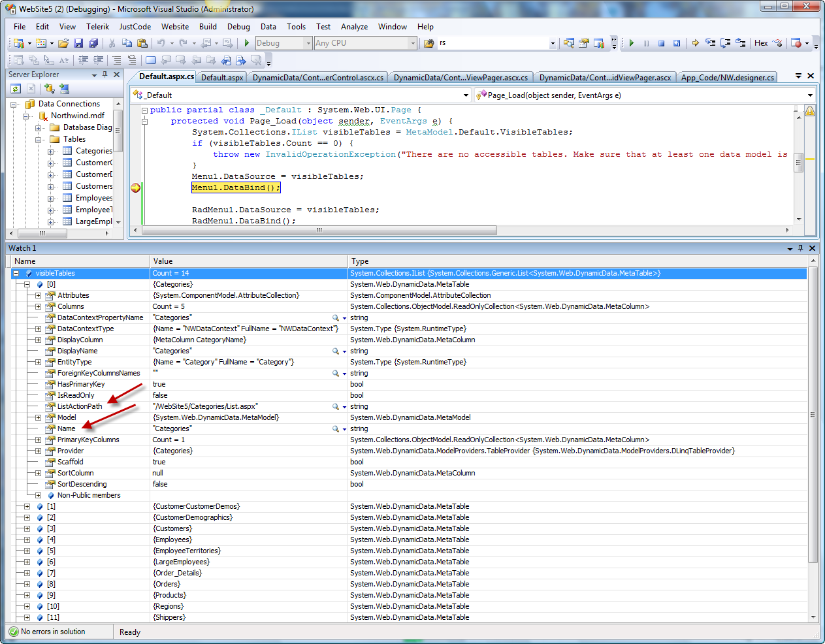Click the Redo arrow icon
The width and height of the screenshot is (825, 644).
(x=183, y=43)
